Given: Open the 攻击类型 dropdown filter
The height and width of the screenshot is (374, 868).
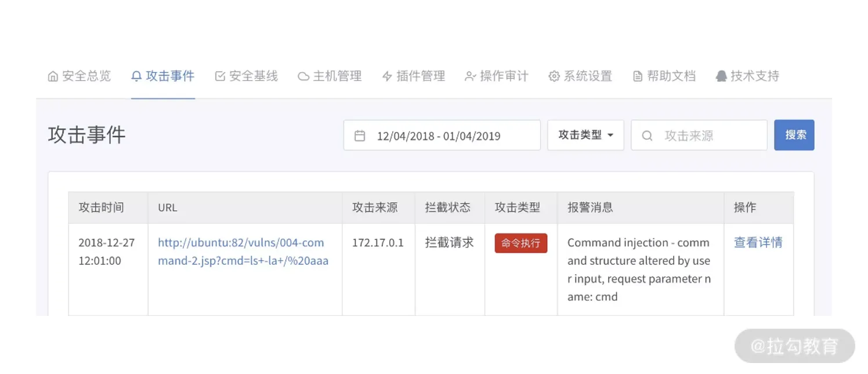Looking at the screenshot, I should click(x=585, y=135).
